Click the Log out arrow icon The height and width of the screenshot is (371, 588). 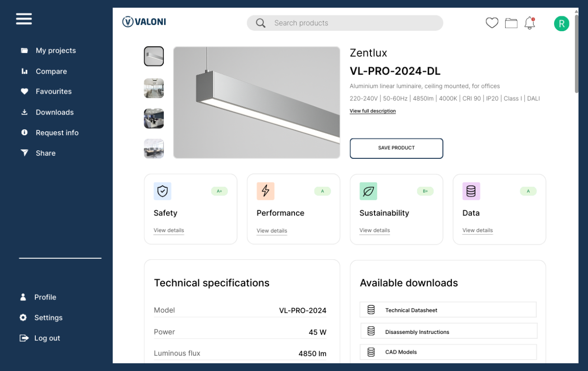click(24, 338)
